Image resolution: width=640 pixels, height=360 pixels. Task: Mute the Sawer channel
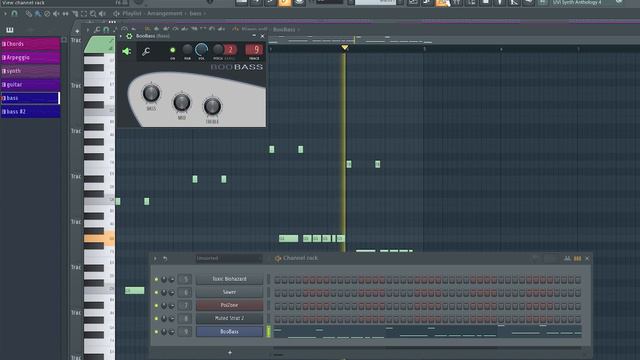click(156, 293)
